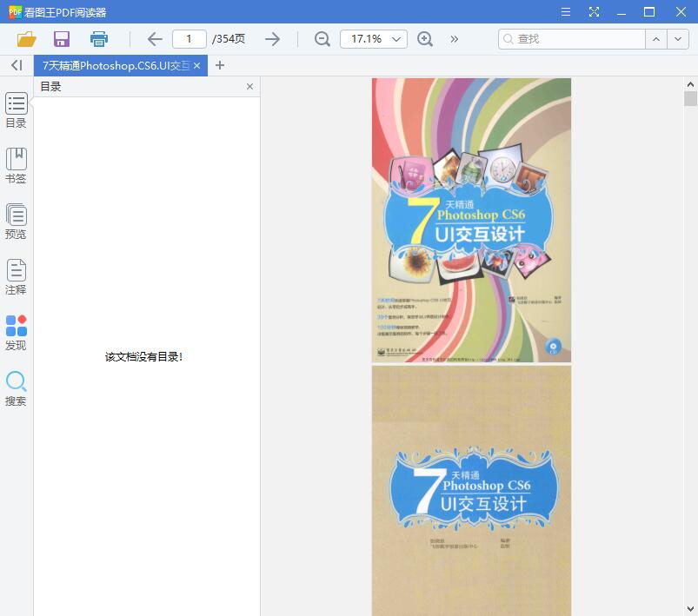The width and height of the screenshot is (698, 616).
Task: Open the 预览 thumbnails panel
Action: tap(16, 222)
